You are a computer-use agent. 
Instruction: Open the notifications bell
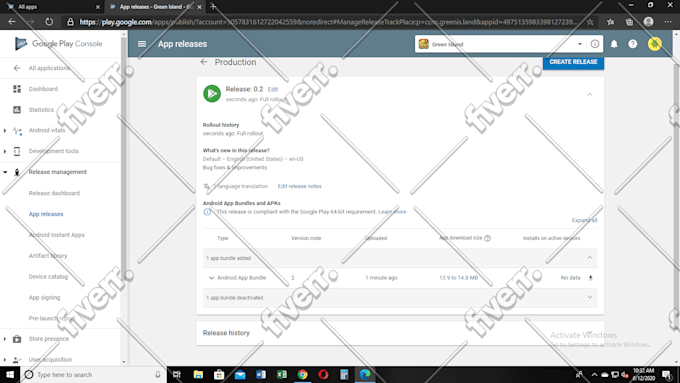click(x=614, y=44)
